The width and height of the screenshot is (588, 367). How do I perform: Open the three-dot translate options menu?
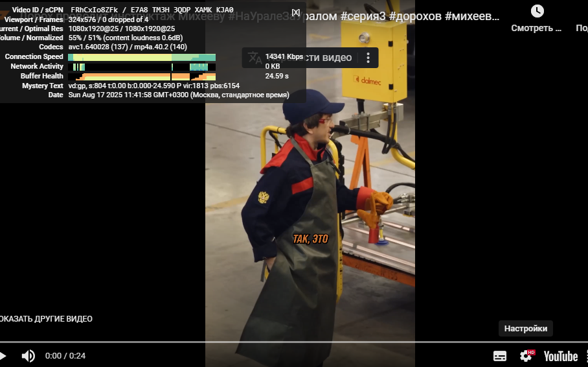tap(368, 58)
